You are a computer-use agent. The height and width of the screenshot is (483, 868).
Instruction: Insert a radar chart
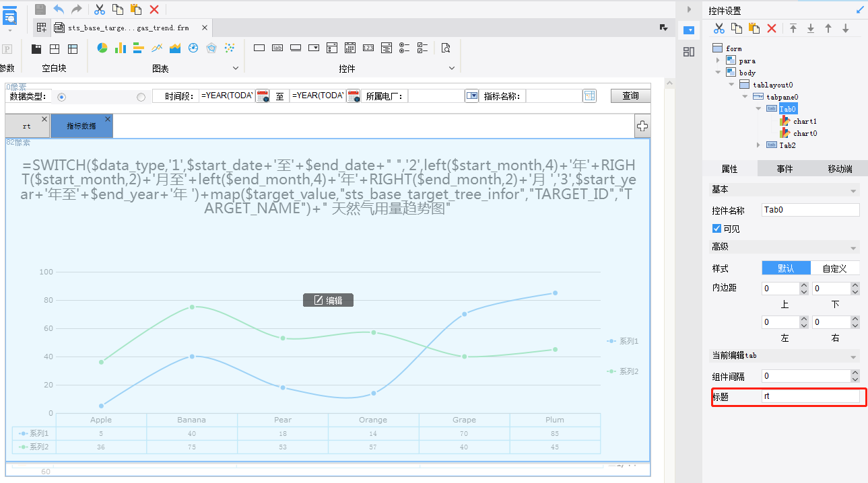211,48
